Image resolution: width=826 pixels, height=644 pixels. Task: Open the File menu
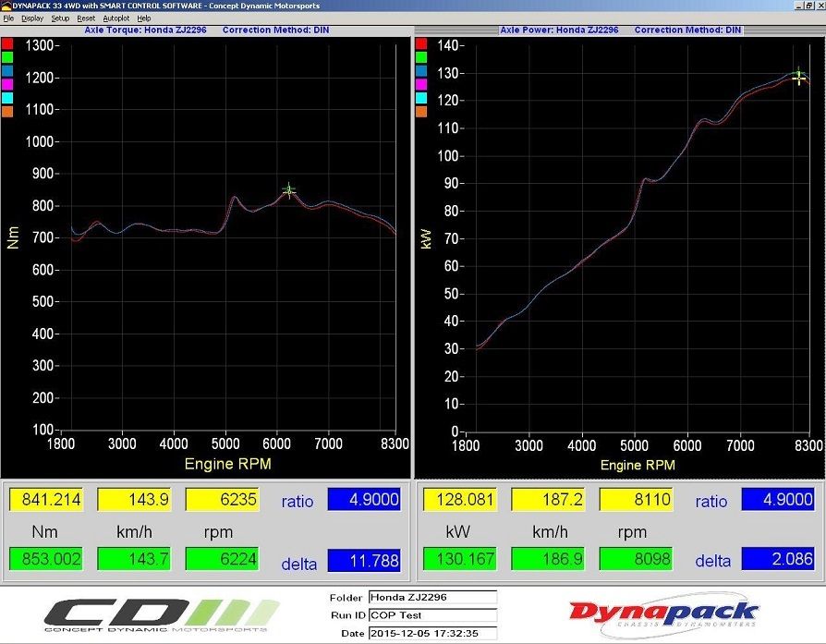[8, 18]
